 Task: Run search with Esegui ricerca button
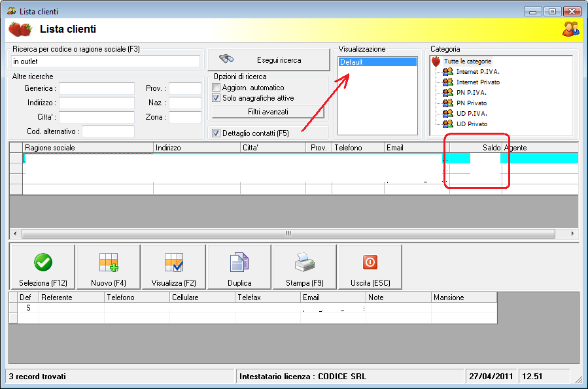click(269, 60)
